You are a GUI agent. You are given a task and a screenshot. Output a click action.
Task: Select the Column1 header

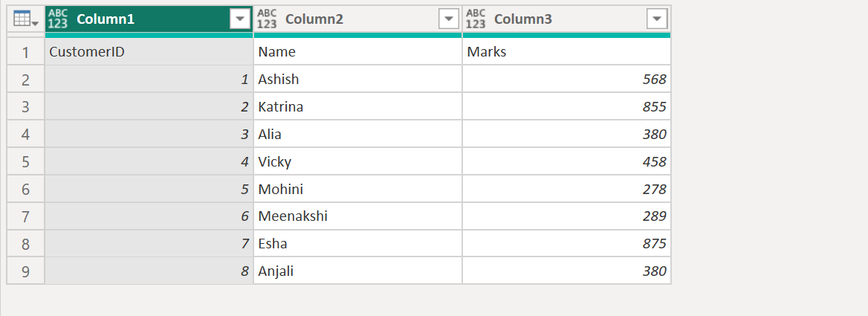coord(106,19)
